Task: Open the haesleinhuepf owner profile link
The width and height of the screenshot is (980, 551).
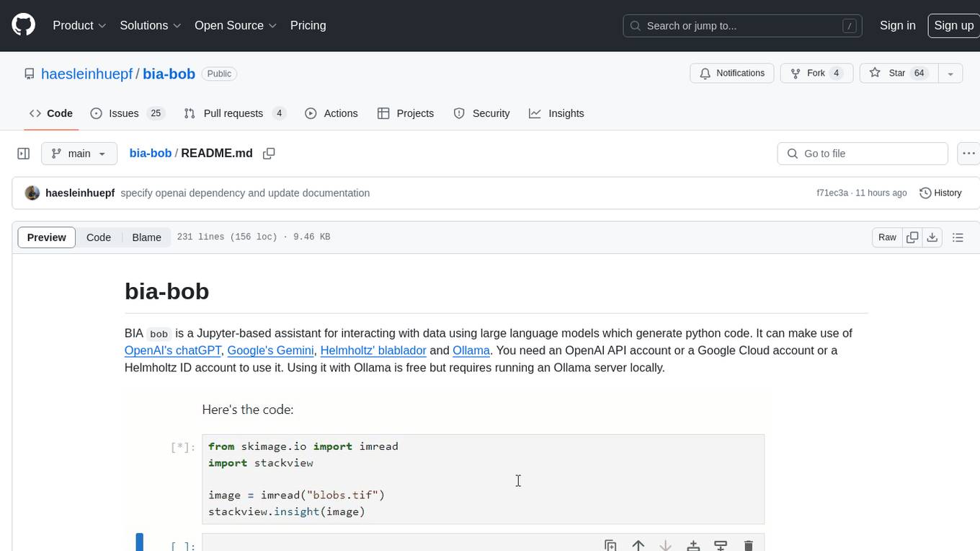Action: point(87,74)
